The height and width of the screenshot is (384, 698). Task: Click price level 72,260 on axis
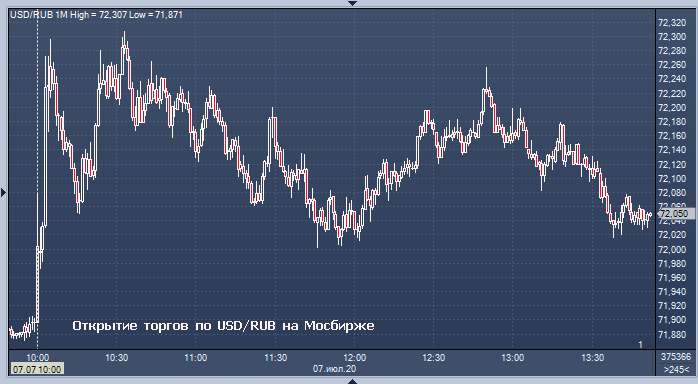672,65
